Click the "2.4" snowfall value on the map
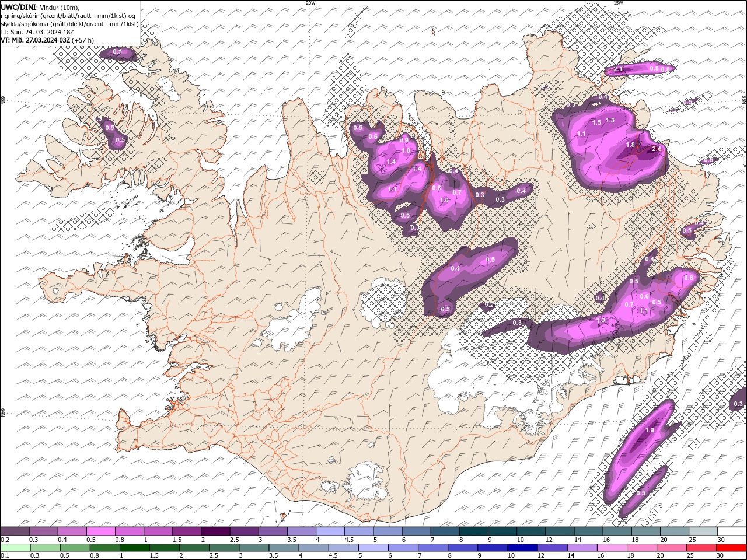The image size is (747, 560). (x=657, y=149)
